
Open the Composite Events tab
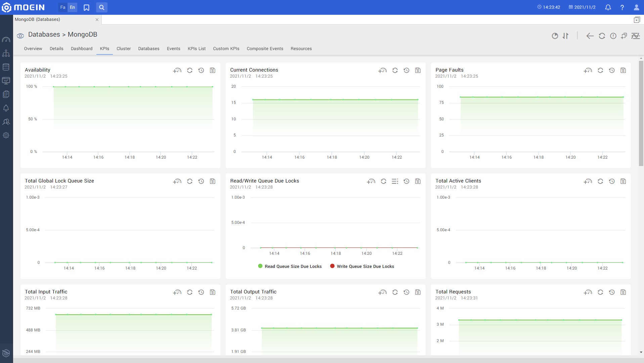(x=265, y=49)
